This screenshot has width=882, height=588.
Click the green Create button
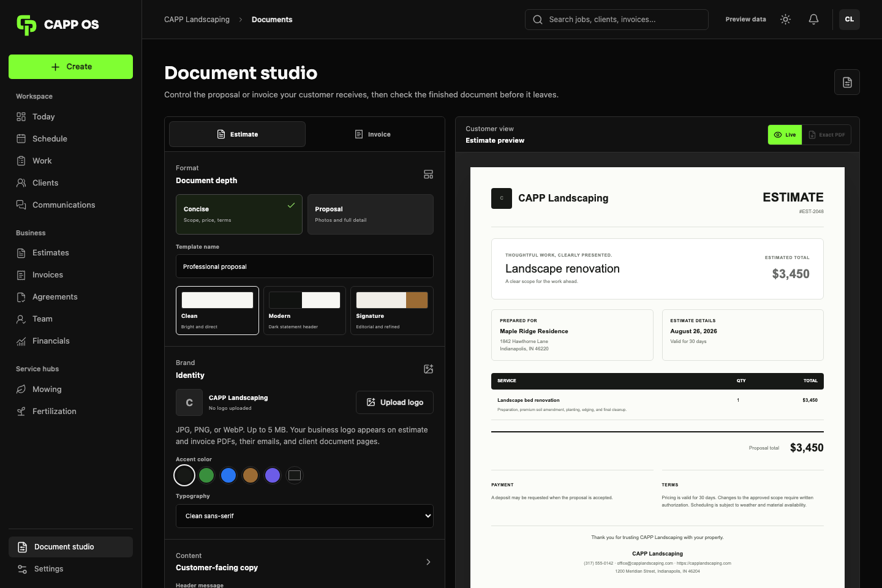coord(71,67)
